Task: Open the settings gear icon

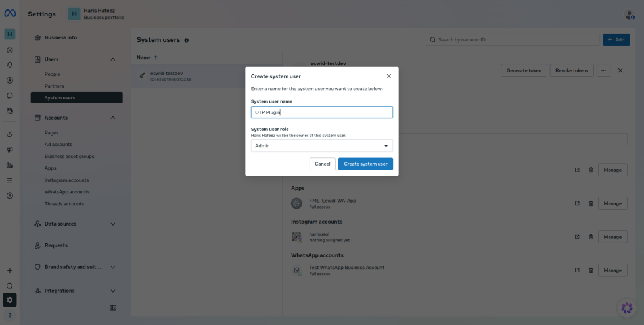Action: [10, 300]
